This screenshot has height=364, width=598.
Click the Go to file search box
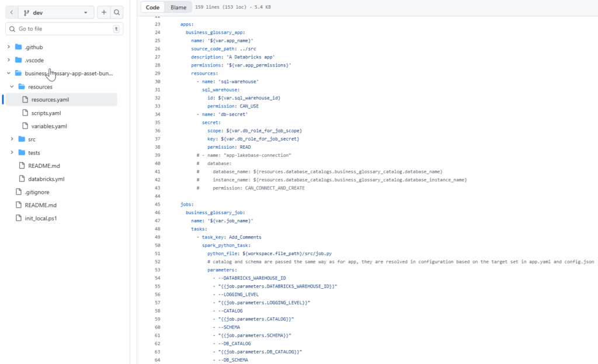[64, 28]
